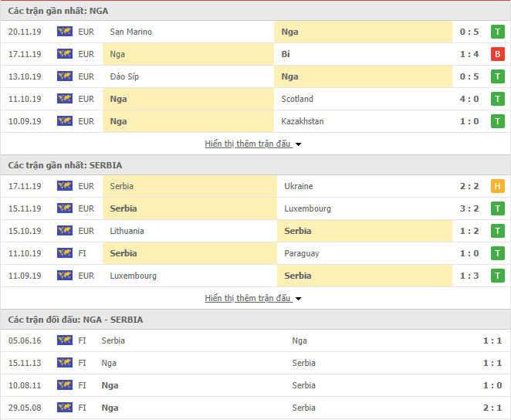Click the green T badge for Lithuania-Serbia match
The height and width of the screenshot is (420, 511).
click(x=498, y=231)
